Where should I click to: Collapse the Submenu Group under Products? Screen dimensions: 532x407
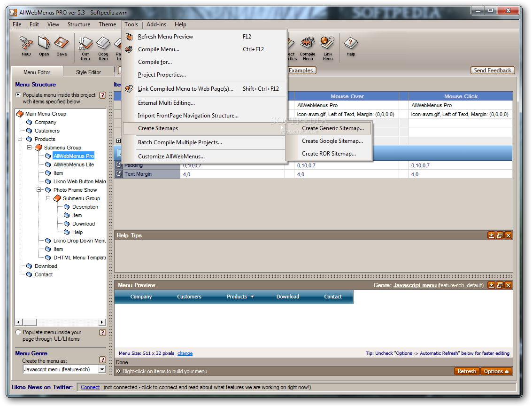point(30,148)
